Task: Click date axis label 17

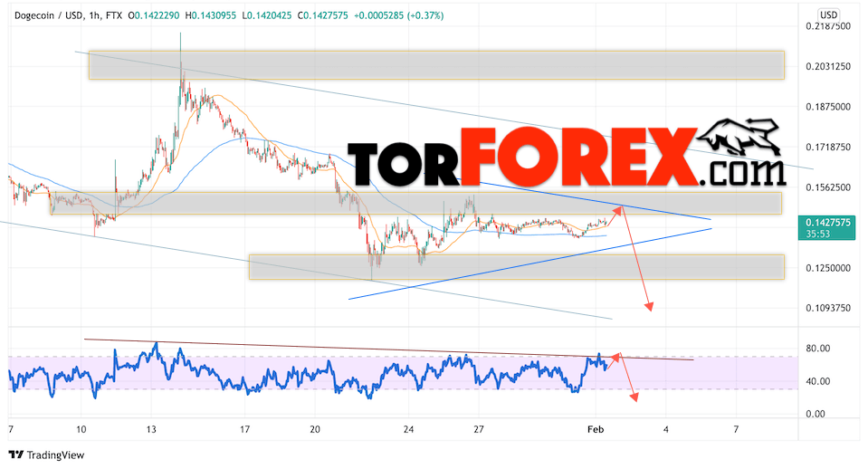Action: pyautogui.click(x=244, y=429)
